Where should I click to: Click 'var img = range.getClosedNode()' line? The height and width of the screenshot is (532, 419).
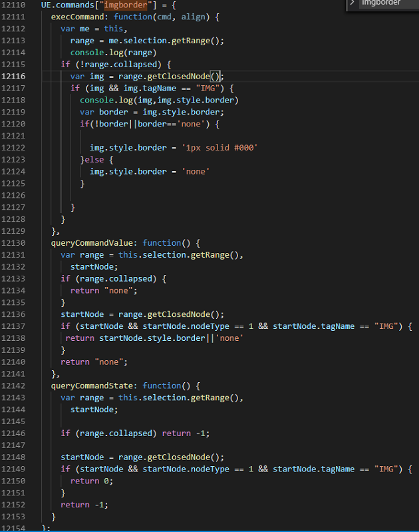145,77
